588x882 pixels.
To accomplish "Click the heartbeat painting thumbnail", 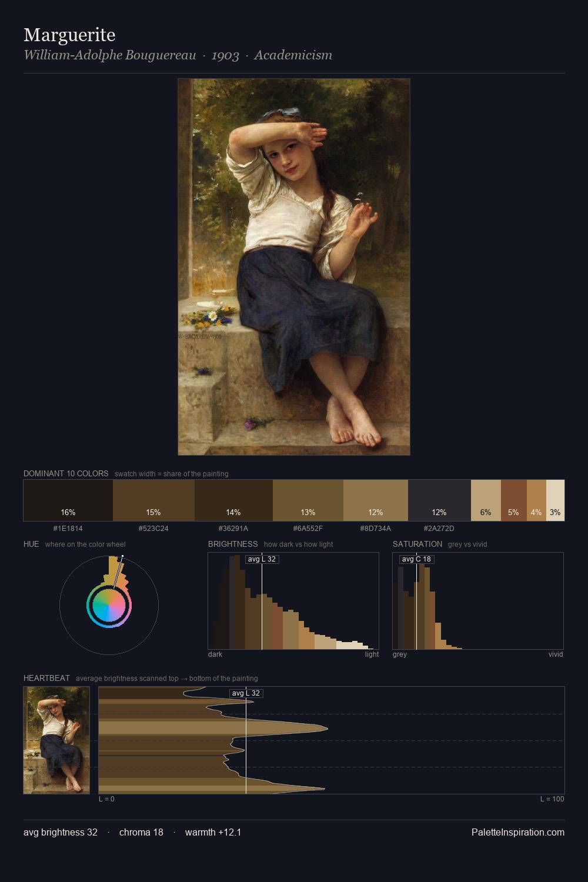I will tap(56, 740).
